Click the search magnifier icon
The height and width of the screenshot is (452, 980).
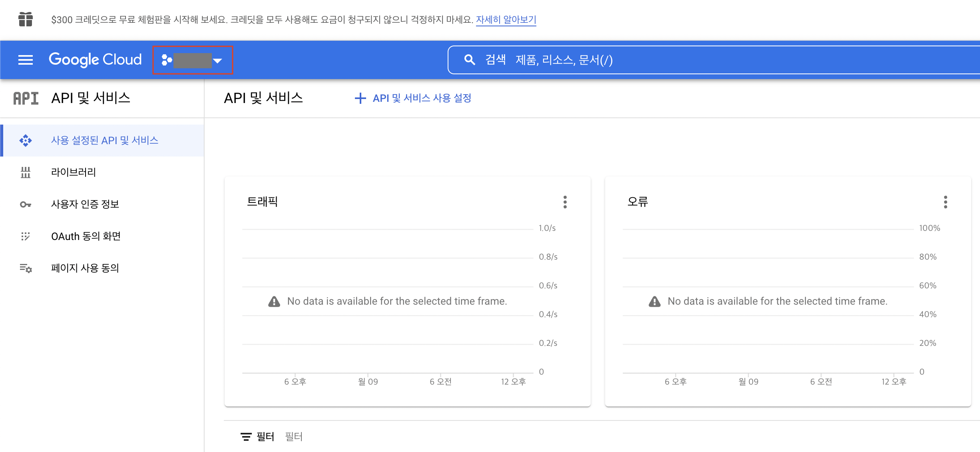pos(470,60)
